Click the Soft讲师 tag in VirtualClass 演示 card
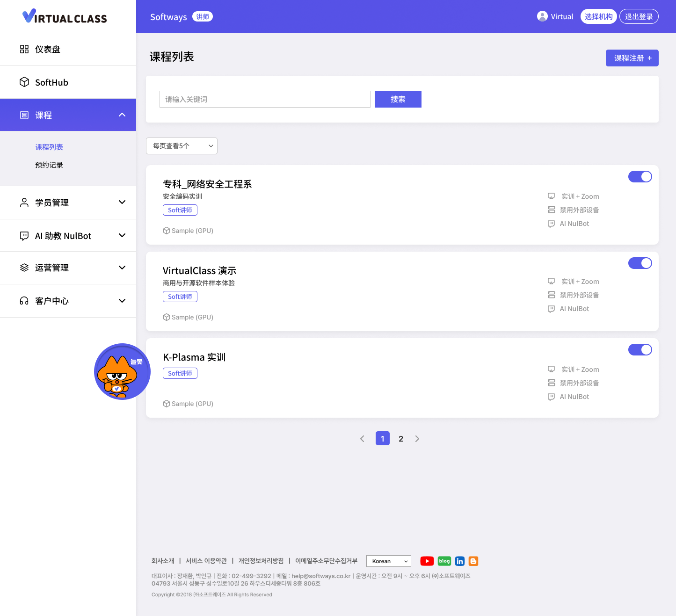Screen dimensions: 676x616 pos(180,297)
